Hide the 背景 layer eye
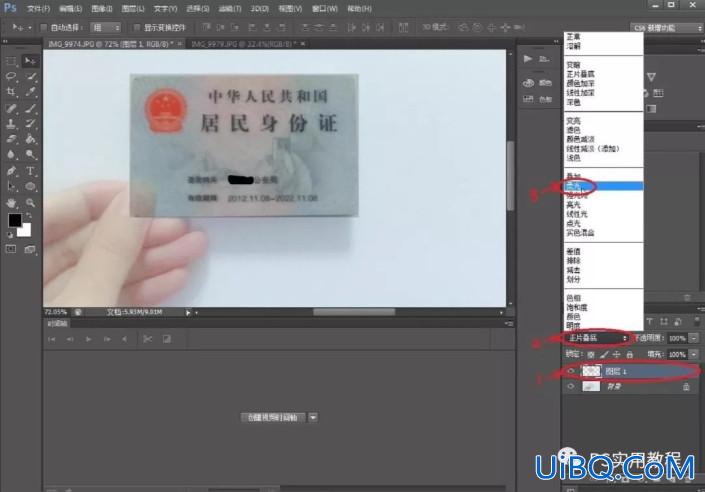This screenshot has height=492, width=705. (x=571, y=386)
